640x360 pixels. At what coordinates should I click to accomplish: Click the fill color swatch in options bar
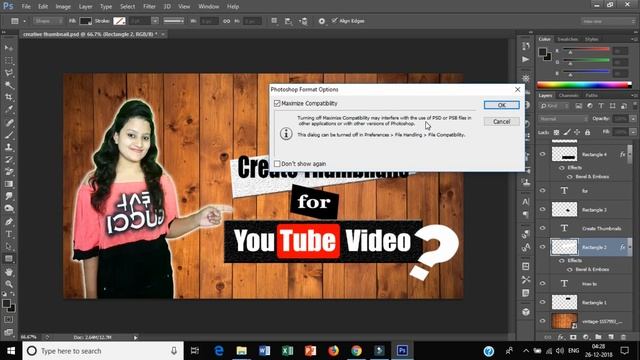(x=85, y=21)
